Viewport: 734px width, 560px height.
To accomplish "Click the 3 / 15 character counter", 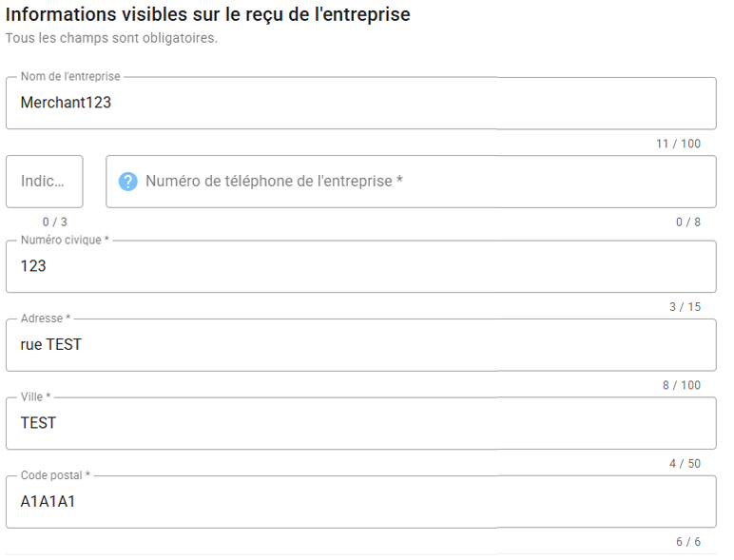I will coord(685,306).
